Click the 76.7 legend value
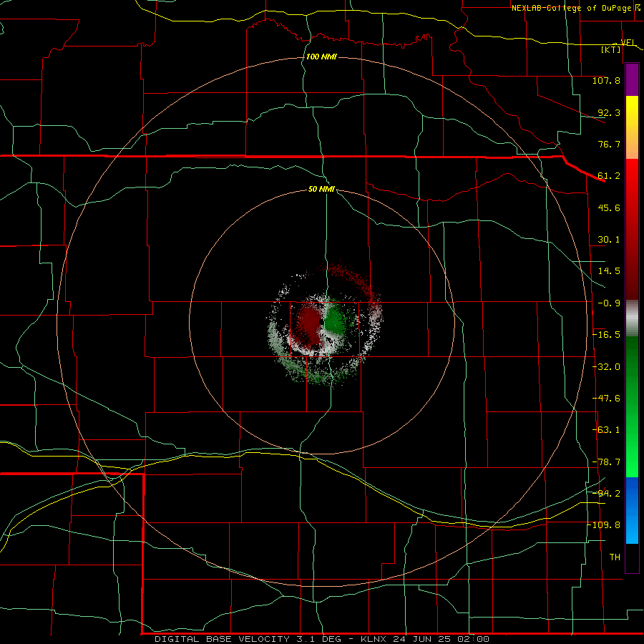Viewport: 644px width, 644px height. [x=609, y=144]
